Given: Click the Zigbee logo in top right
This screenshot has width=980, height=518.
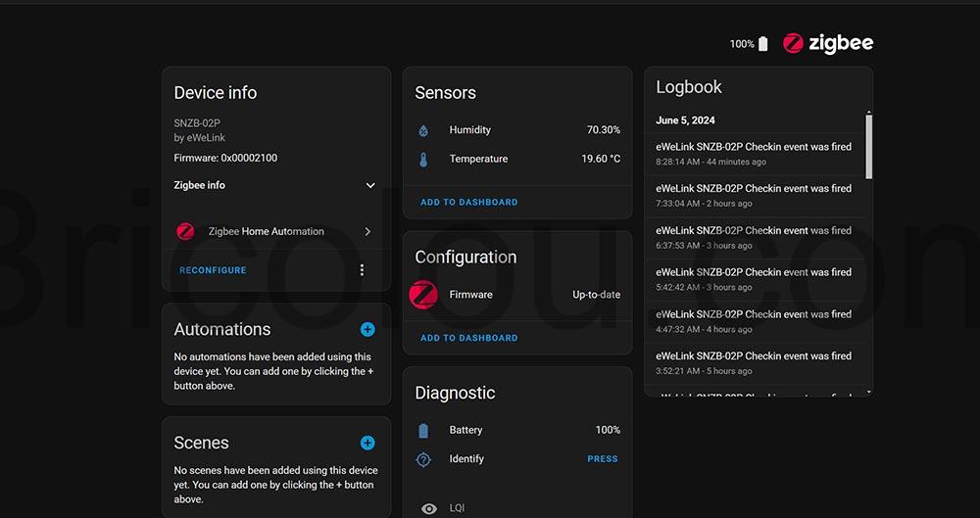Looking at the screenshot, I should 828,43.
